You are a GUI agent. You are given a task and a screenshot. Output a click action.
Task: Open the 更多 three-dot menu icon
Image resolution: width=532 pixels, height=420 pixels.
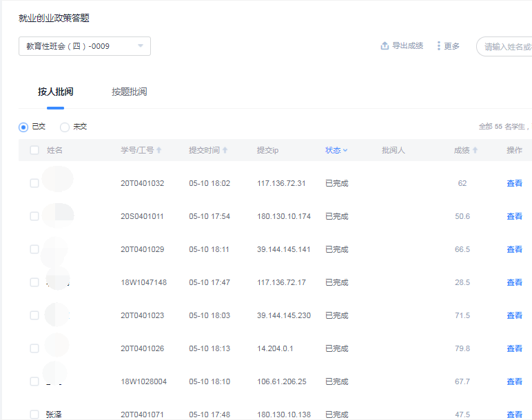(x=439, y=46)
